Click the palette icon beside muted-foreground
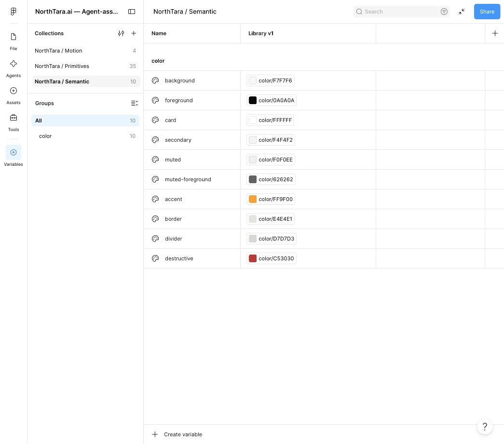 [155, 179]
